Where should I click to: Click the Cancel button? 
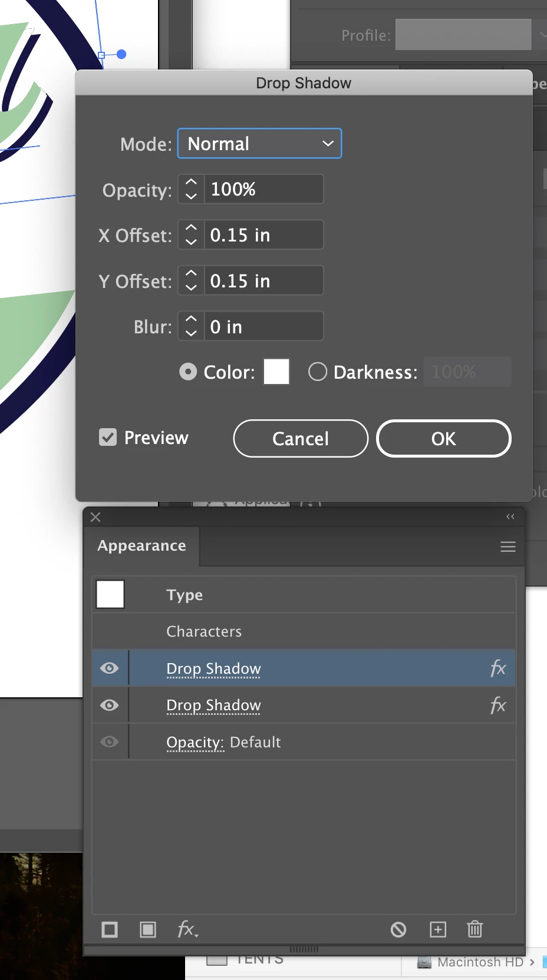click(x=301, y=439)
